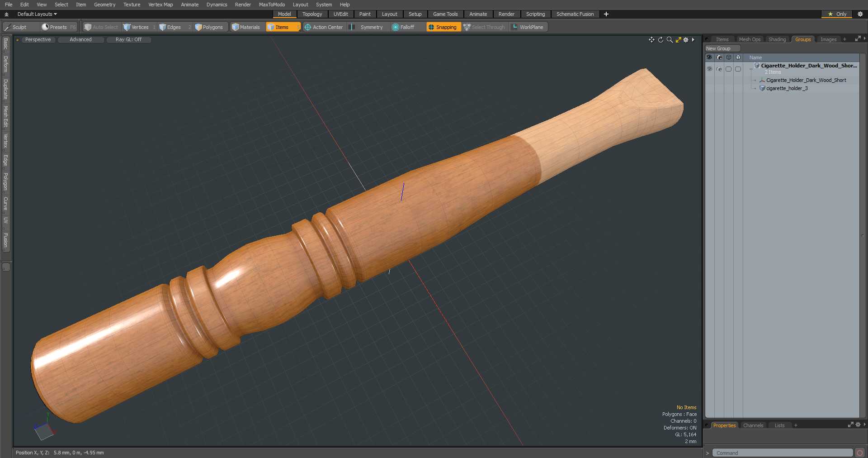
Task: Expand viewport options arrow at top right
Action: [x=693, y=40]
